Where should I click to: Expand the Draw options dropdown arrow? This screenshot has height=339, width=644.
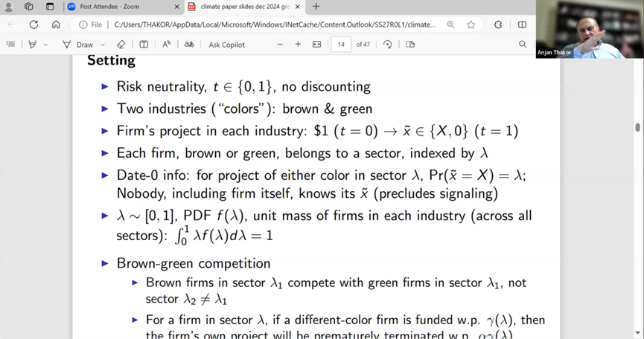point(103,45)
